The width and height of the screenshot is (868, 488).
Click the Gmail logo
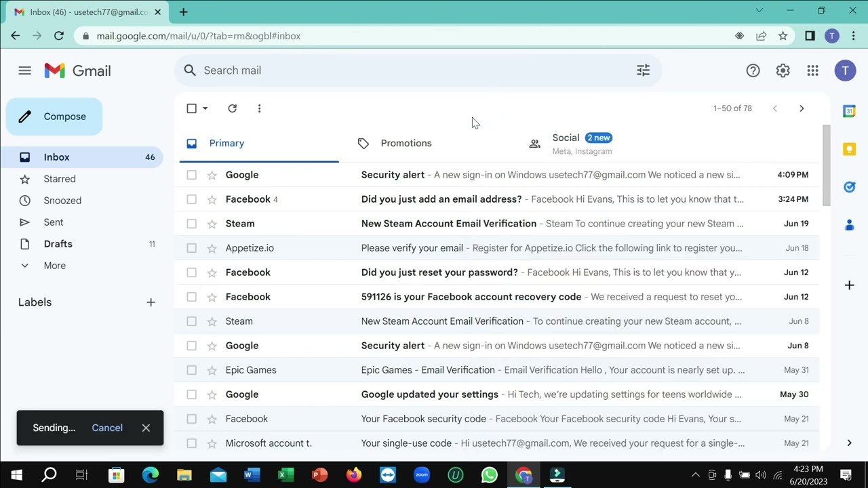point(78,70)
